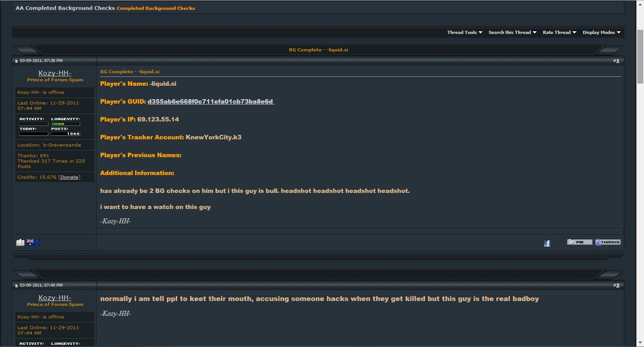Click post status icon beside 07:40 PM date

coord(17,285)
